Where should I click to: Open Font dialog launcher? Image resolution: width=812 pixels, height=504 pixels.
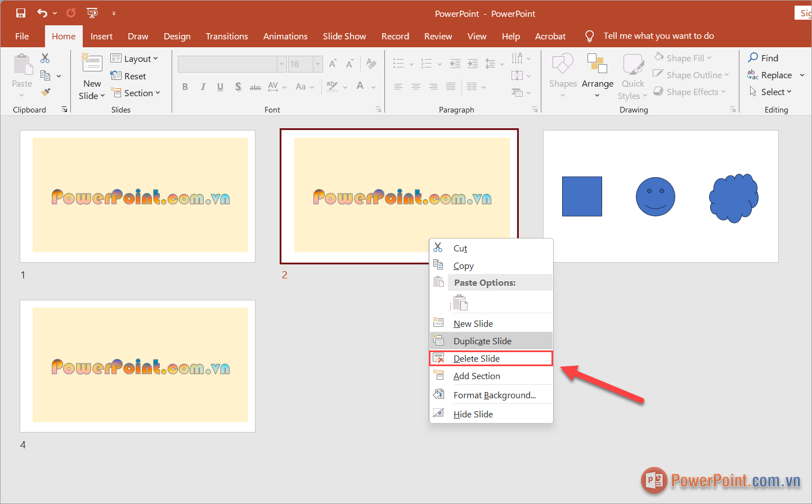click(x=379, y=110)
